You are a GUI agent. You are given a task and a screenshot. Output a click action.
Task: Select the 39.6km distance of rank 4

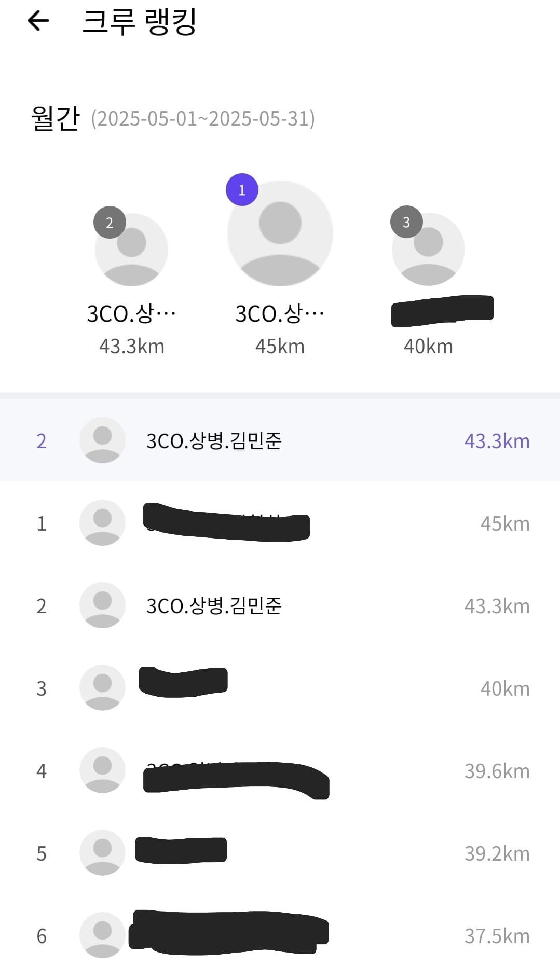point(497,771)
